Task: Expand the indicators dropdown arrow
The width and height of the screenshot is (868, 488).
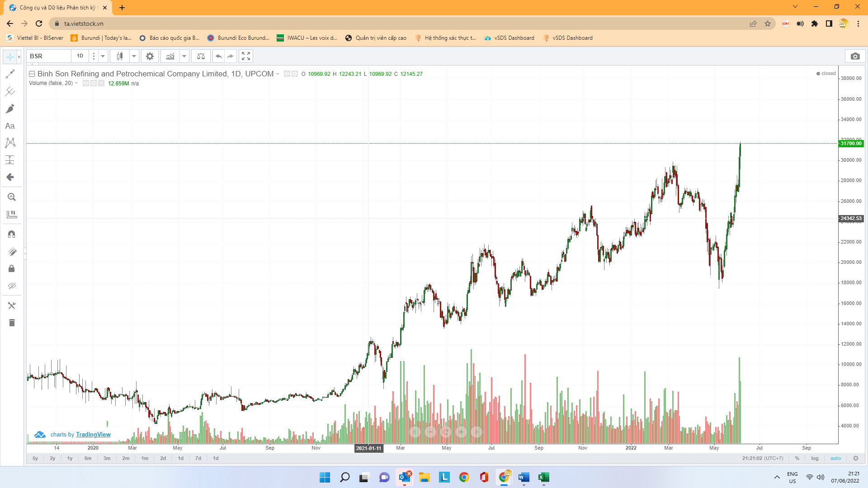Action: (184, 56)
